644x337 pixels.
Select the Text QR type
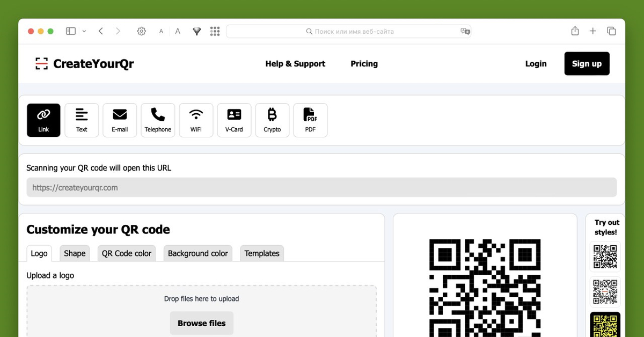pyautogui.click(x=82, y=120)
